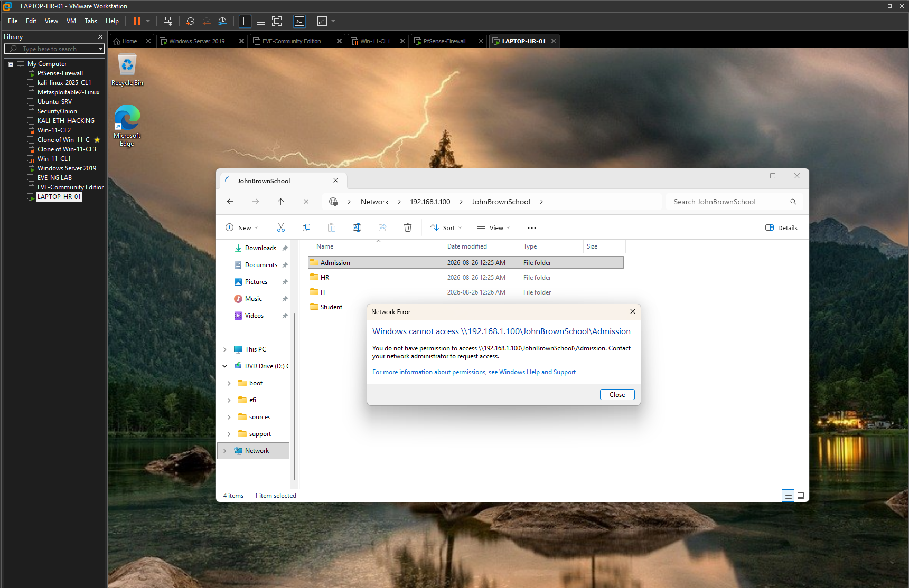Viewport: 909px width, 588px height.
Task: Click the Rename icon in Explorer toolbar
Action: pyautogui.click(x=357, y=227)
